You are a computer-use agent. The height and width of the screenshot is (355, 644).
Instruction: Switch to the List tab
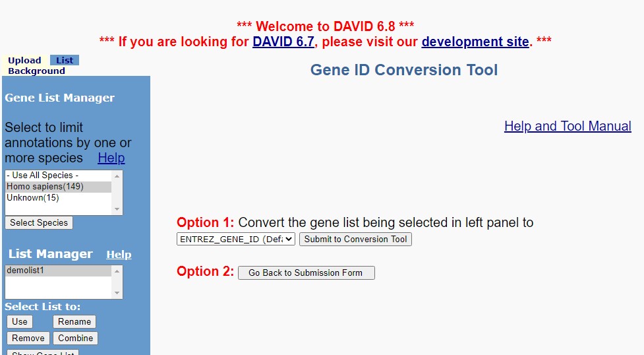click(x=65, y=61)
